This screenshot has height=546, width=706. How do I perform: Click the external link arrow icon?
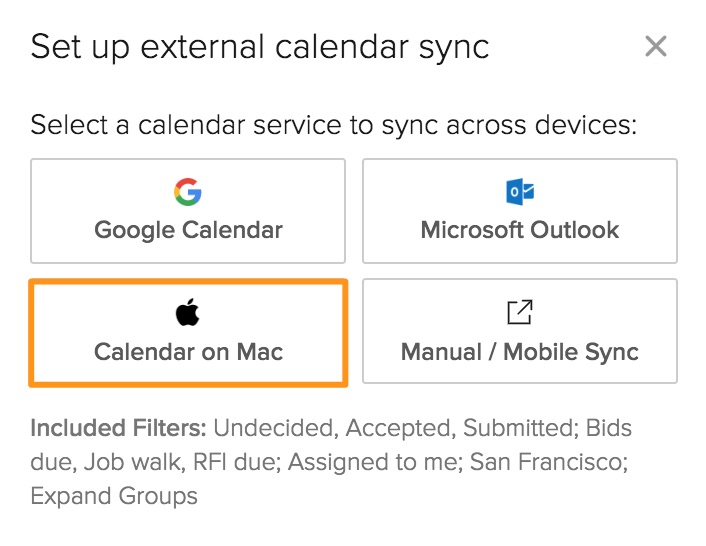(520, 313)
